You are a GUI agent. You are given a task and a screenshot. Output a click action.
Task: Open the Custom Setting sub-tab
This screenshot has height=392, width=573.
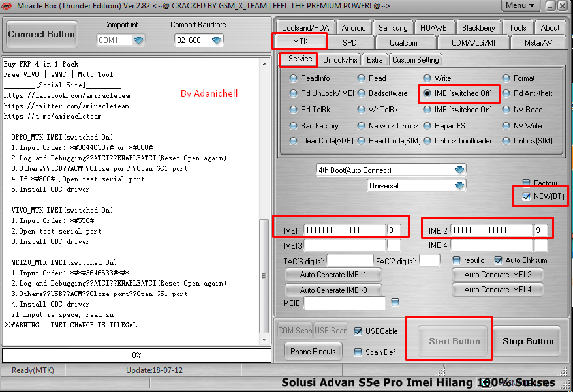[x=415, y=59]
